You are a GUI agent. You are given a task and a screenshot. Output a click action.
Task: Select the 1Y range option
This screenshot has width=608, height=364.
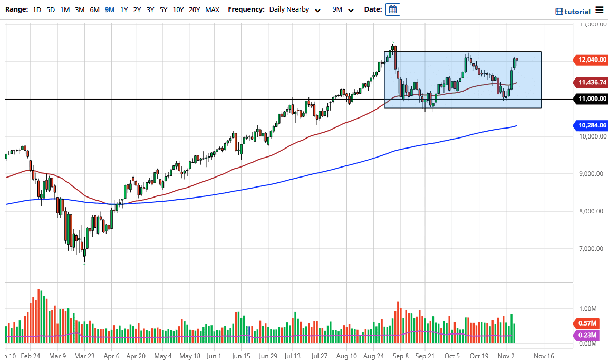[x=123, y=9]
